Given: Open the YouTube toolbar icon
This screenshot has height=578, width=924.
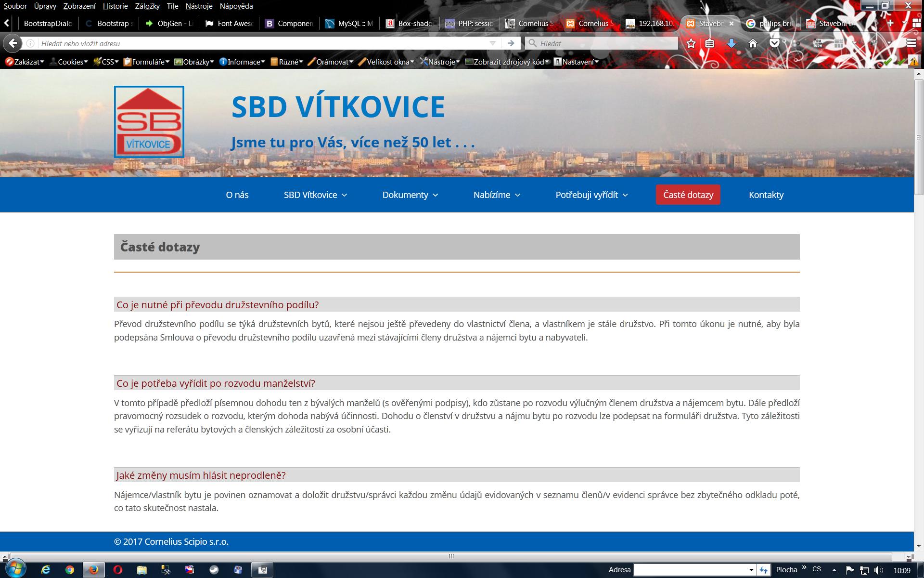Looking at the screenshot, I should 817,43.
